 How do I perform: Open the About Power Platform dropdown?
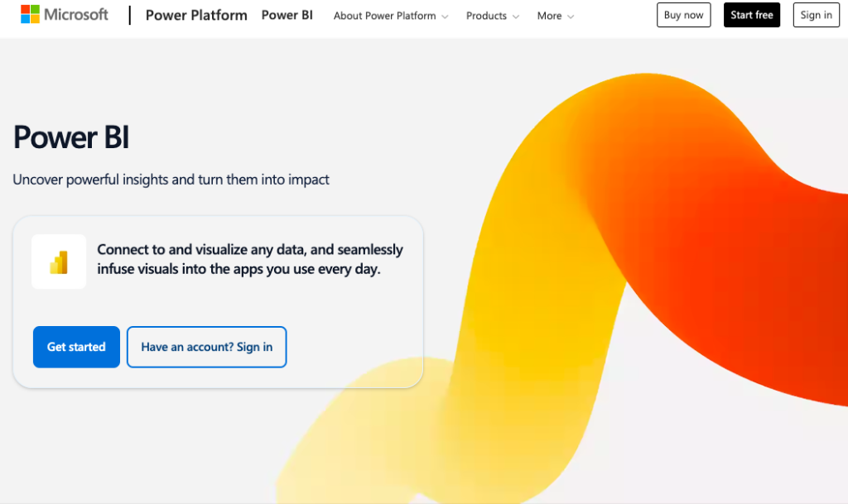385,16
